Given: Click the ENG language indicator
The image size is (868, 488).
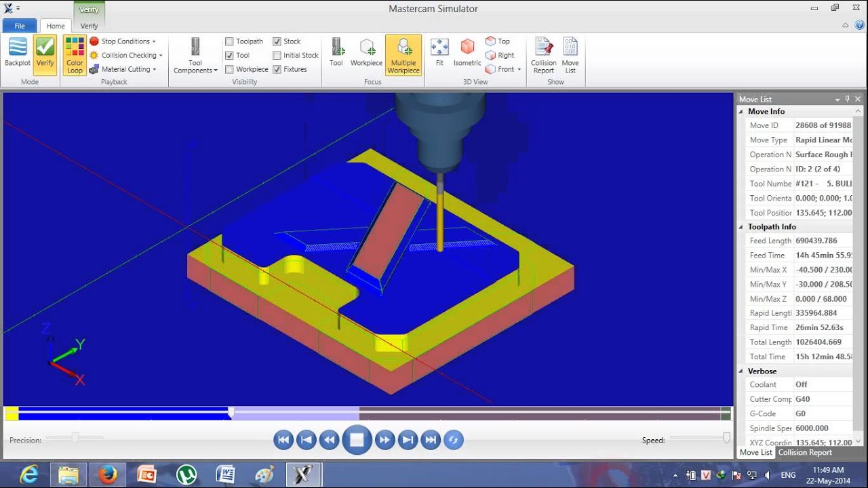Looking at the screenshot, I should tap(788, 475).
